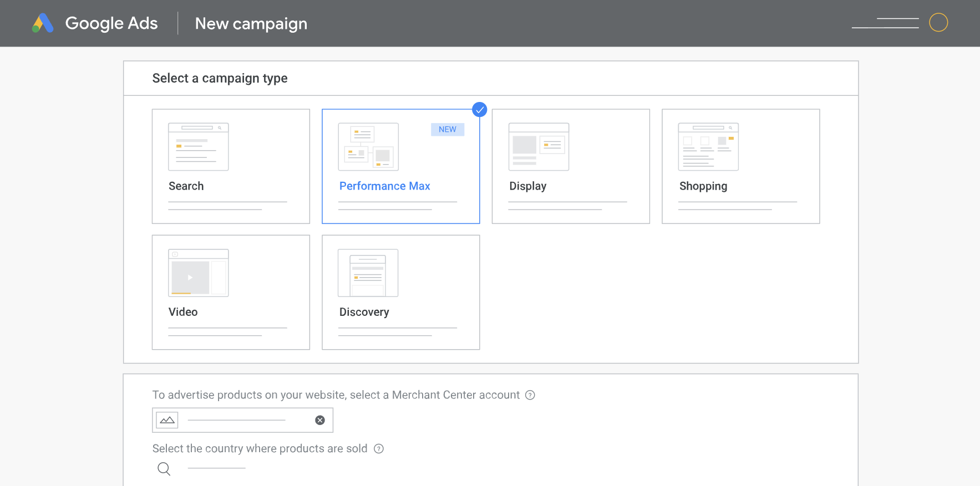
Task: Click the Video campaign play thumbnail
Action: (x=190, y=277)
